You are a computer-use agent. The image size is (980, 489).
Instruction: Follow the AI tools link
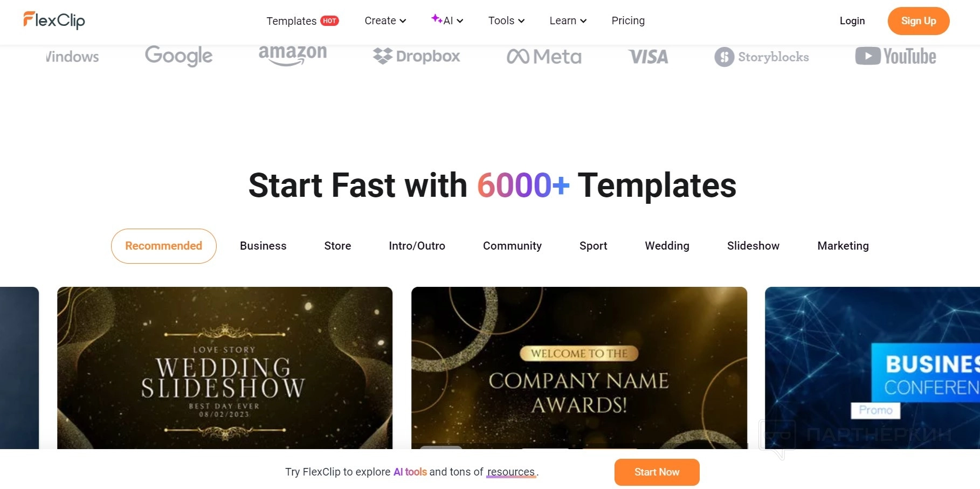pyautogui.click(x=410, y=472)
